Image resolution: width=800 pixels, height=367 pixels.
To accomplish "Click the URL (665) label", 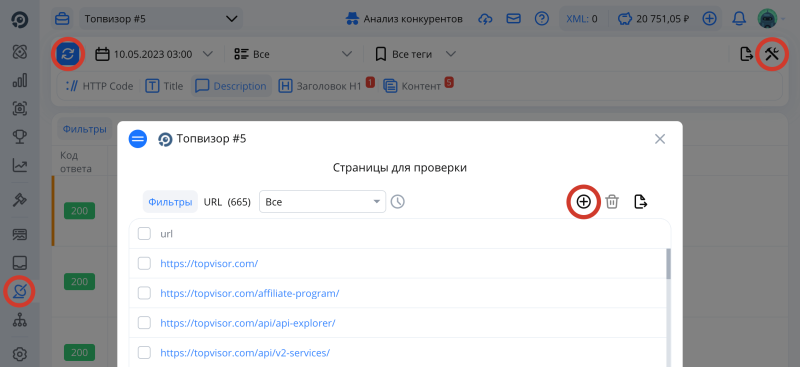I will [227, 202].
